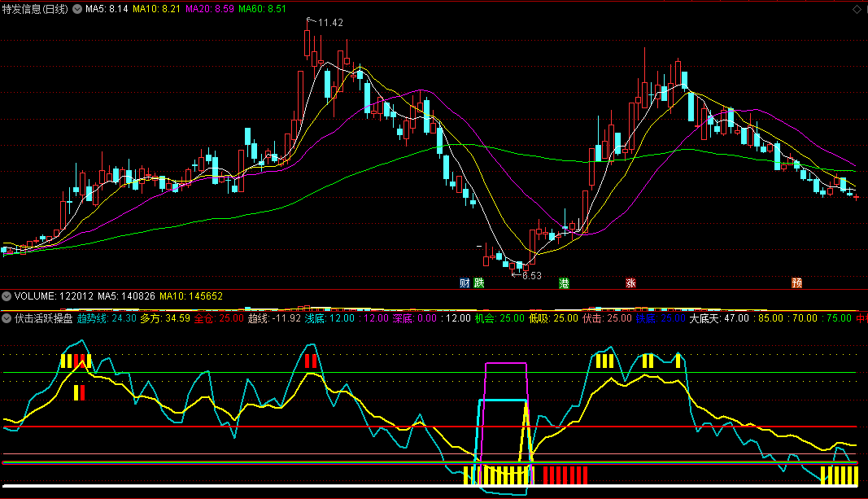Image resolution: width=868 pixels, height=499 pixels.
Task: Click the green :75.00 indicator value
Action: (x=836, y=318)
